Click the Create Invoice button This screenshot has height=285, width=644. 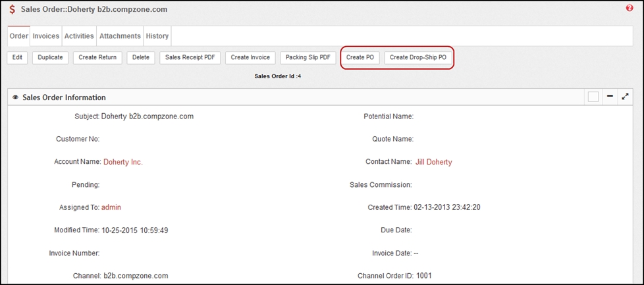tap(250, 57)
